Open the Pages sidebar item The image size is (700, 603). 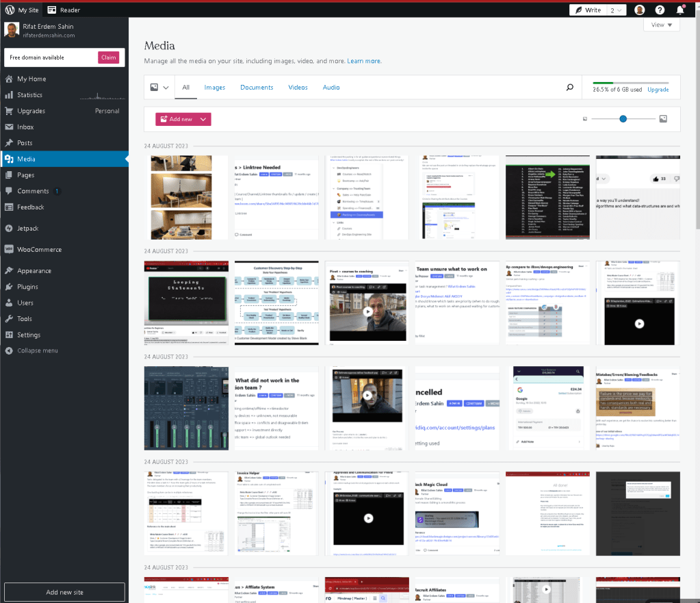pyautogui.click(x=64, y=175)
